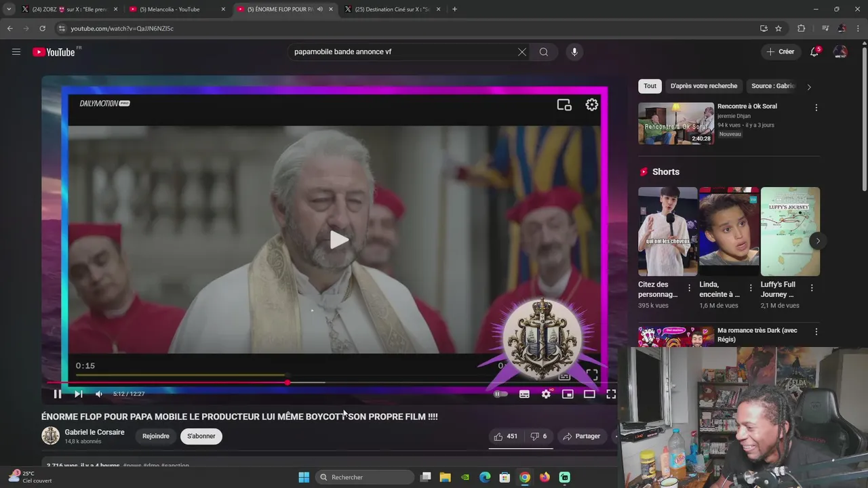Pause the video with the pause control
Image resolution: width=868 pixels, height=488 pixels.
coord(58,394)
